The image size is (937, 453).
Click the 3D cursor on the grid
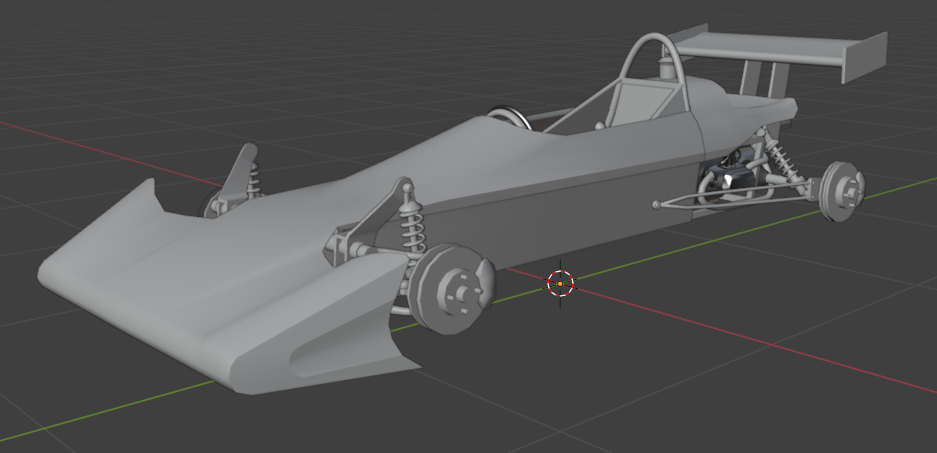[561, 284]
